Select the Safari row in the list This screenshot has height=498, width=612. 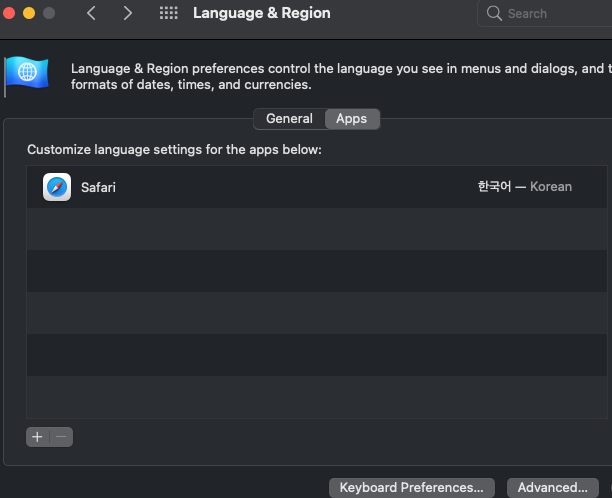pos(317,187)
